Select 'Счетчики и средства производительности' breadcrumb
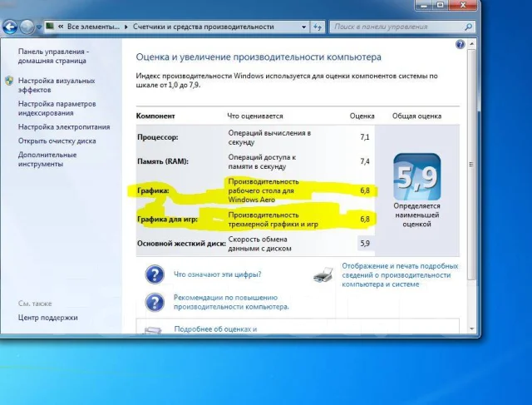 pyautogui.click(x=203, y=27)
